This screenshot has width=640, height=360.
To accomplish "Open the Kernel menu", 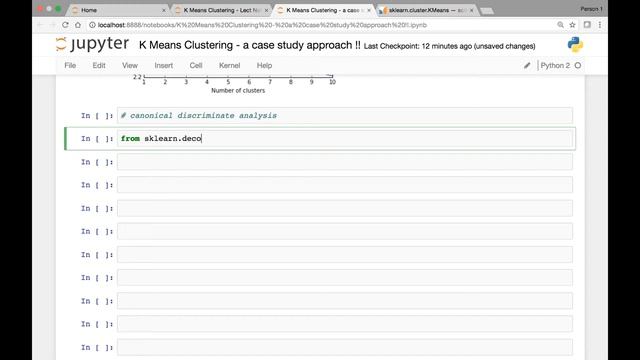I will click(229, 65).
